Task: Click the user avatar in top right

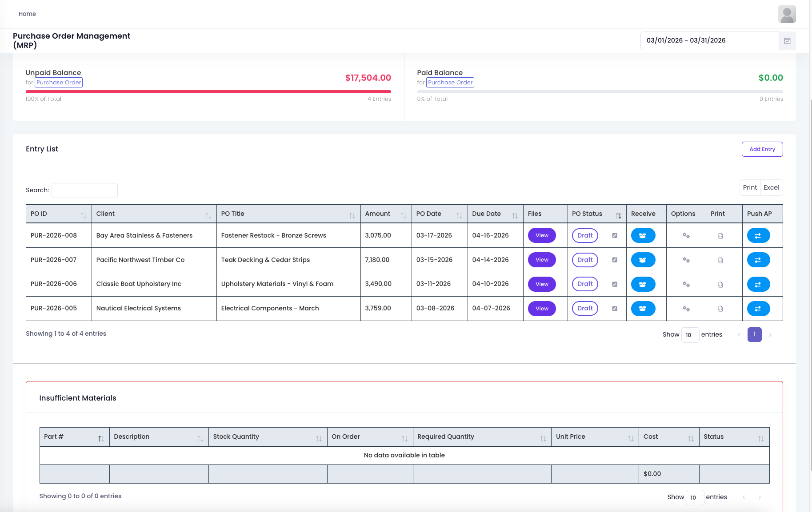Action: (786, 14)
